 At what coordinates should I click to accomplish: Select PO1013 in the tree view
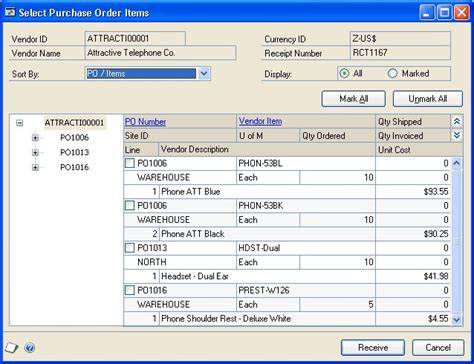(74, 153)
